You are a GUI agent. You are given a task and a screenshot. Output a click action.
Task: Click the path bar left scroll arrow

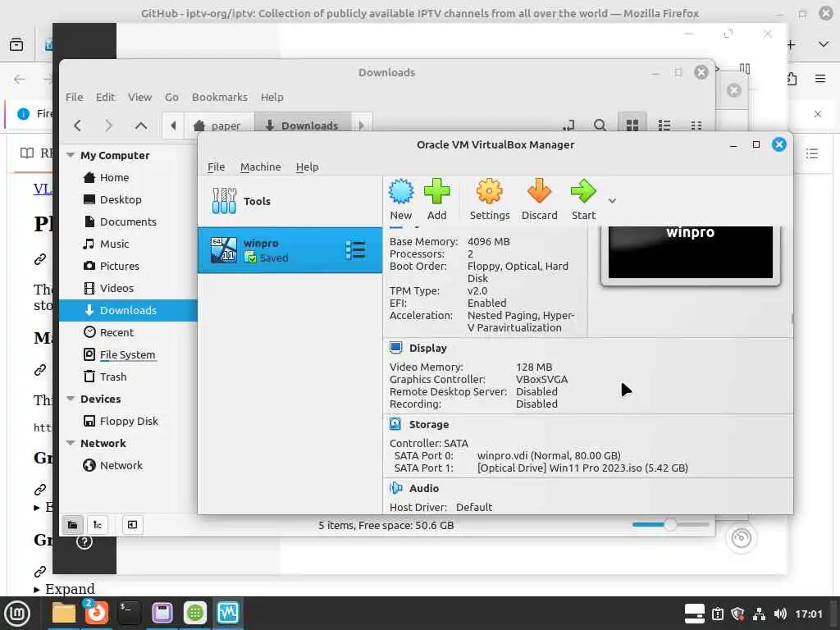[x=173, y=126]
